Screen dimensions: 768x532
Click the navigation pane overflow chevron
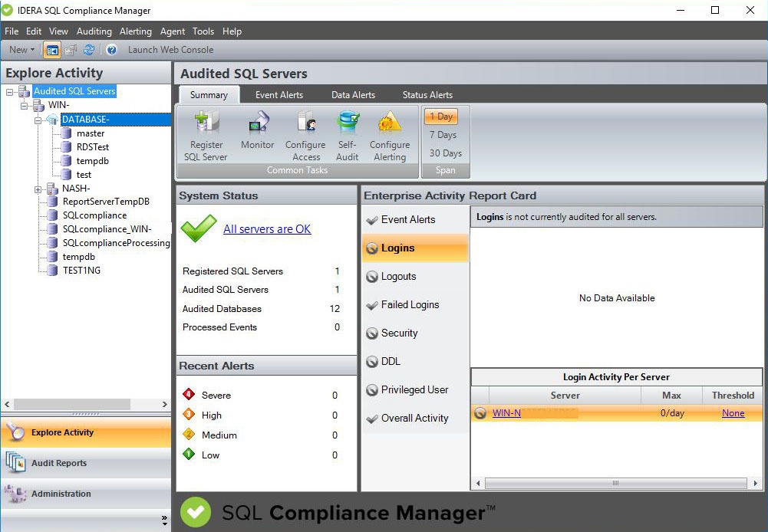(x=164, y=521)
